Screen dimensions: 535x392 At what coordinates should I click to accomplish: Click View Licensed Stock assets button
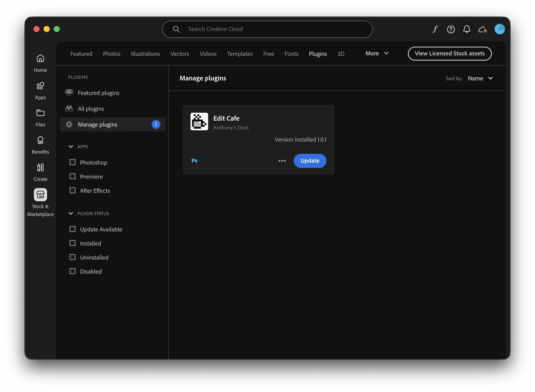(449, 53)
